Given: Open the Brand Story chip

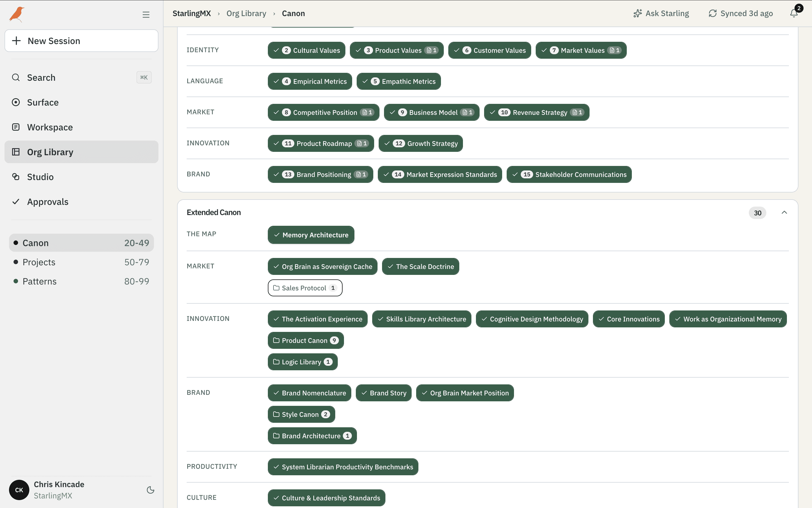Looking at the screenshot, I should [383, 393].
